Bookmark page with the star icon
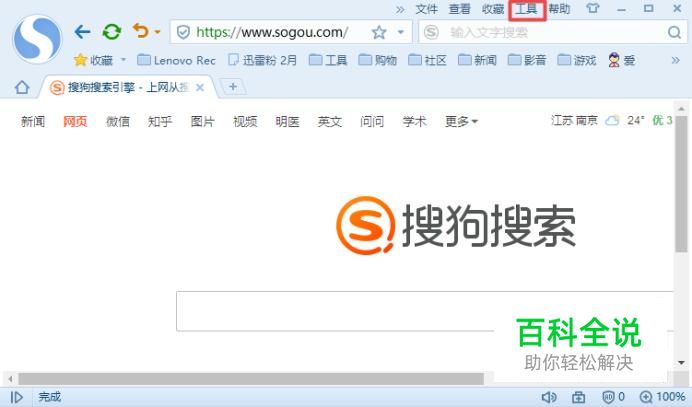 [379, 32]
